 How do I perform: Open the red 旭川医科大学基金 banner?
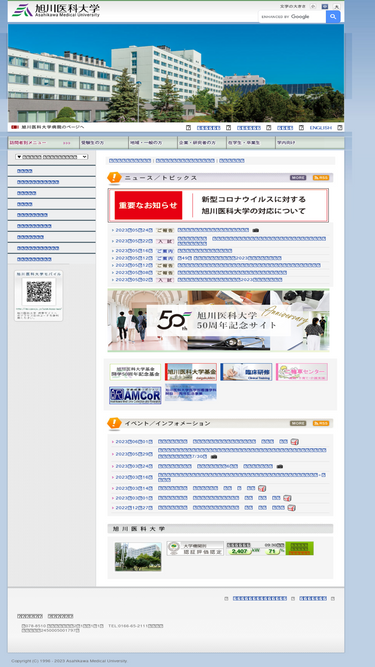pyautogui.click(x=191, y=372)
